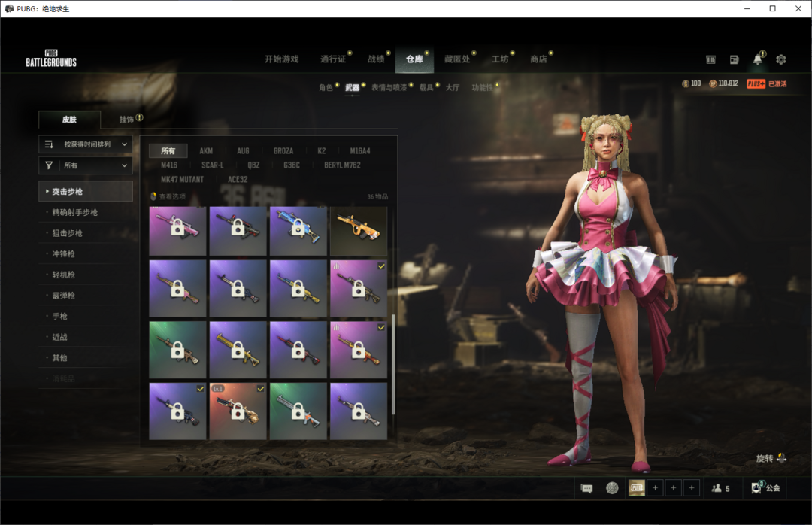Open the chat speech-bubble icon

tap(586, 488)
